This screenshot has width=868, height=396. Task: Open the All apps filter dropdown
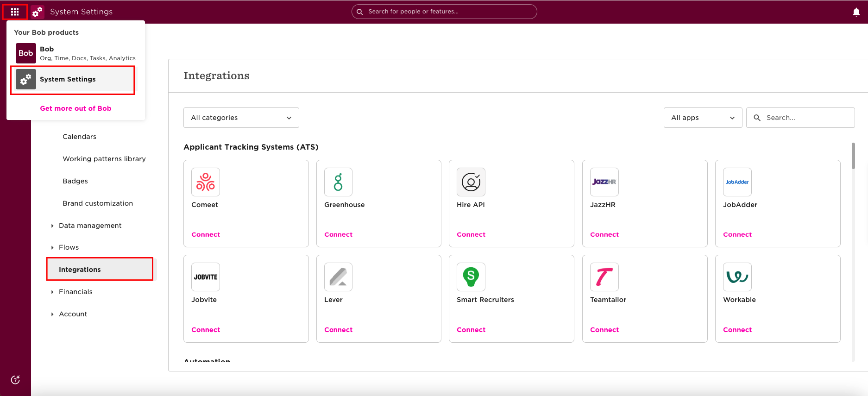click(703, 118)
